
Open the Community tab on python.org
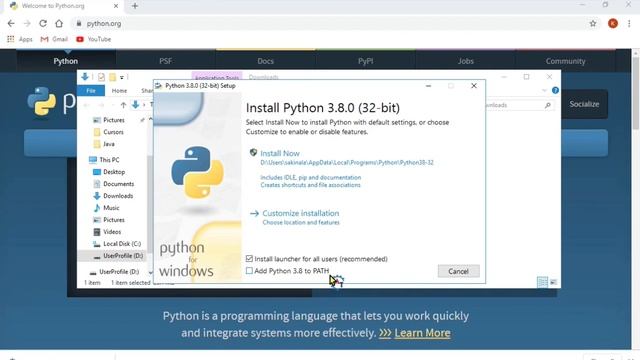(565, 61)
